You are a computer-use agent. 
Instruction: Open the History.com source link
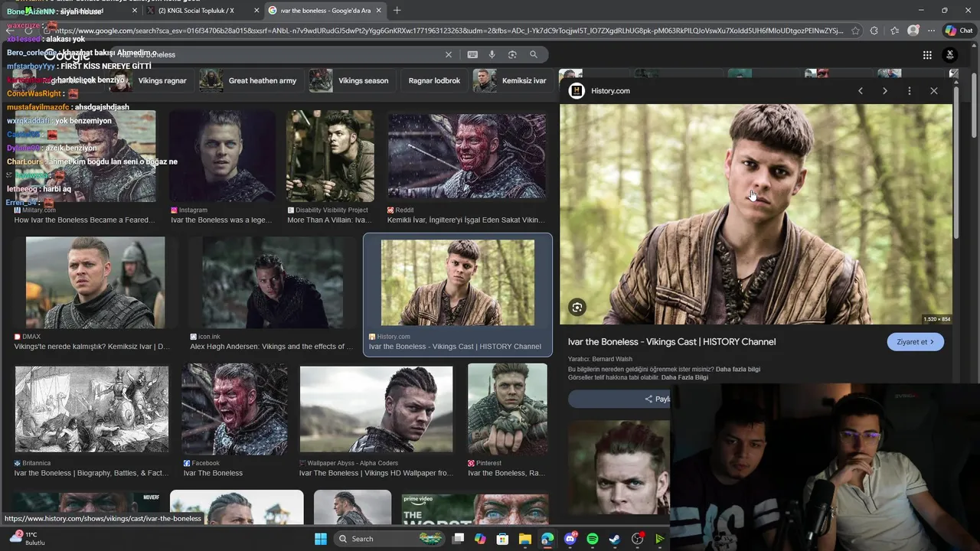pyautogui.click(x=610, y=90)
